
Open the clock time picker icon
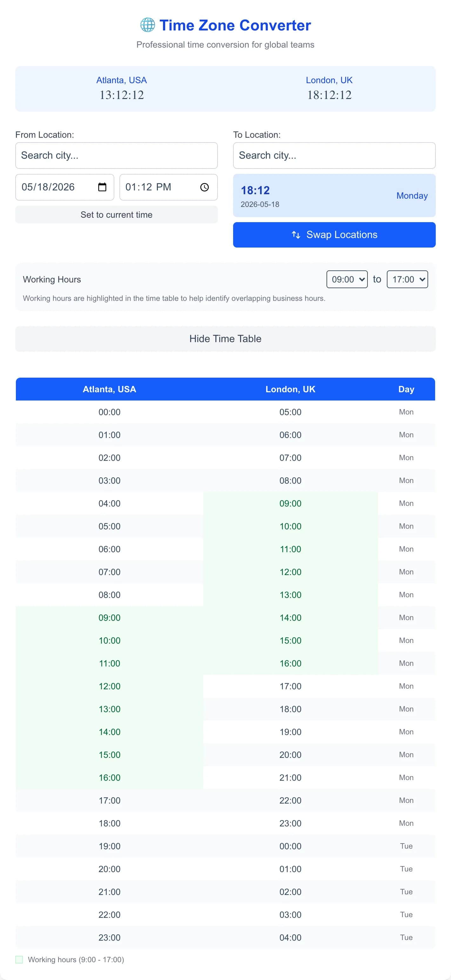click(204, 187)
